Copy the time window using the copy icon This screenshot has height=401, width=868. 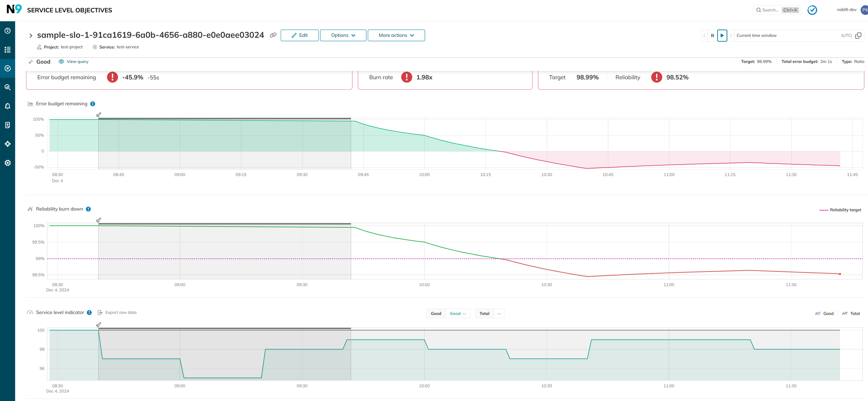click(858, 36)
